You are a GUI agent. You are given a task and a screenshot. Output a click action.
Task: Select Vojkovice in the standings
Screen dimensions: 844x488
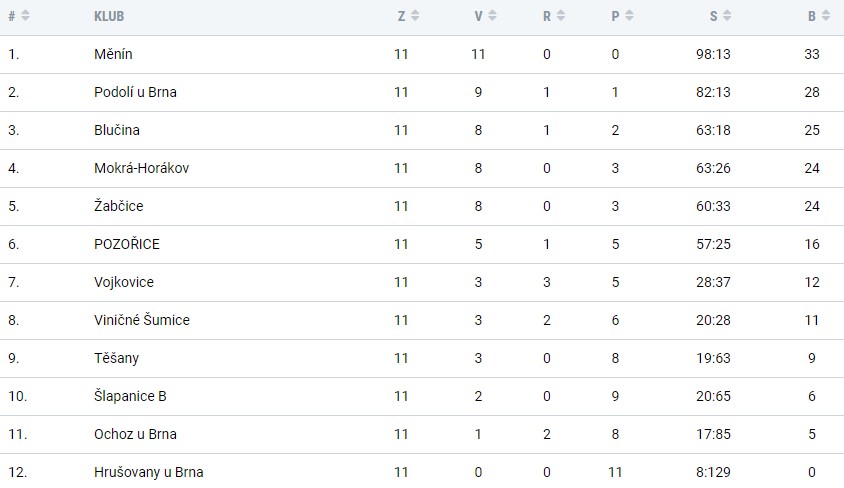[124, 282]
